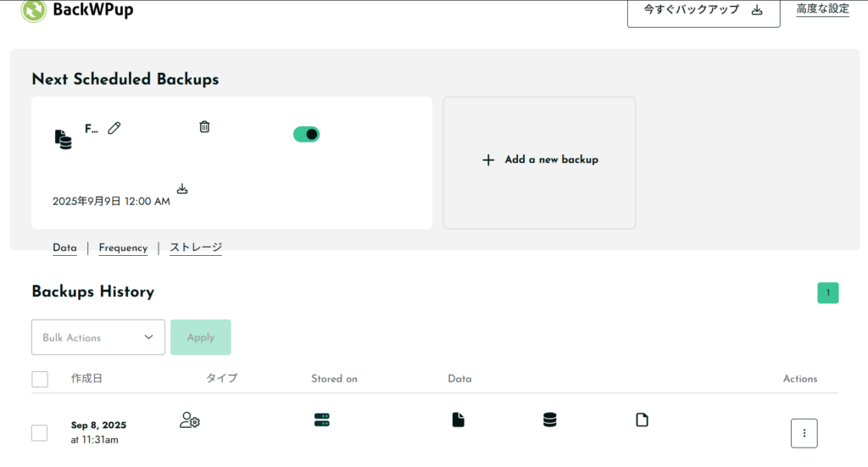Click the outlined file icon in Data column
The image size is (868, 467).
[642, 420]
